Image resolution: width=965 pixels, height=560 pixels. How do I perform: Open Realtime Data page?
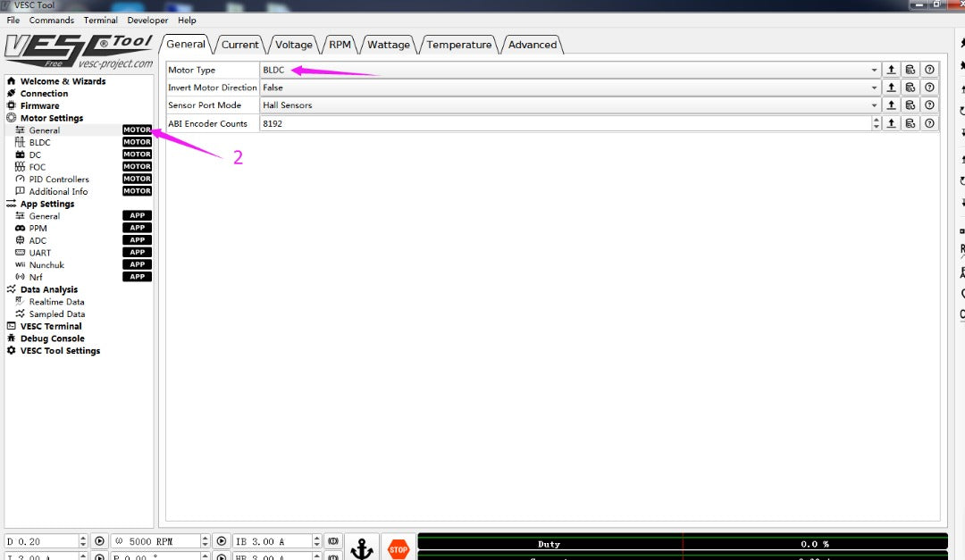tap(56, 302)
